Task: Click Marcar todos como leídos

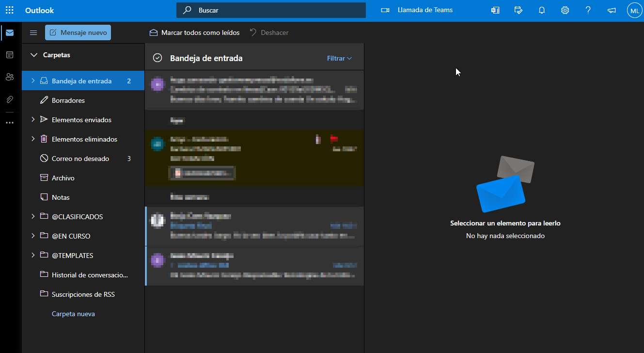Action: (194, 32)
